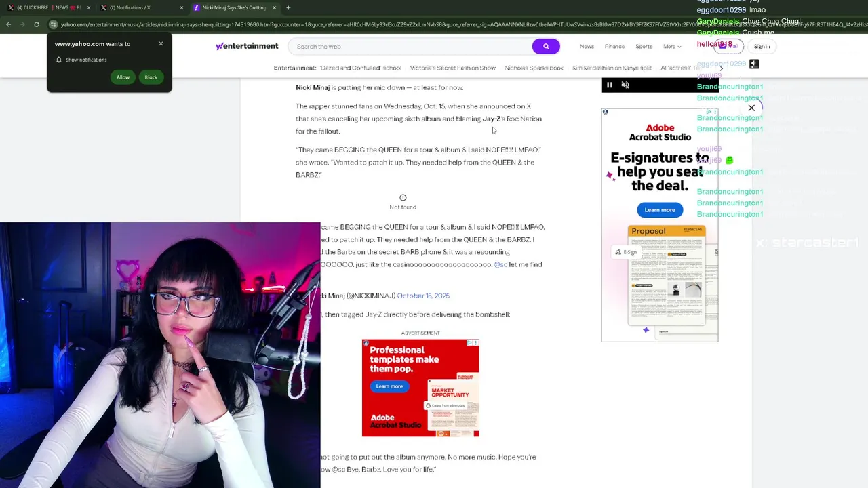The width and height of the screenshot is (868, 488).
Task: Click the browser Back arrow
Action: pyautogui.click(x=8, y=24)
